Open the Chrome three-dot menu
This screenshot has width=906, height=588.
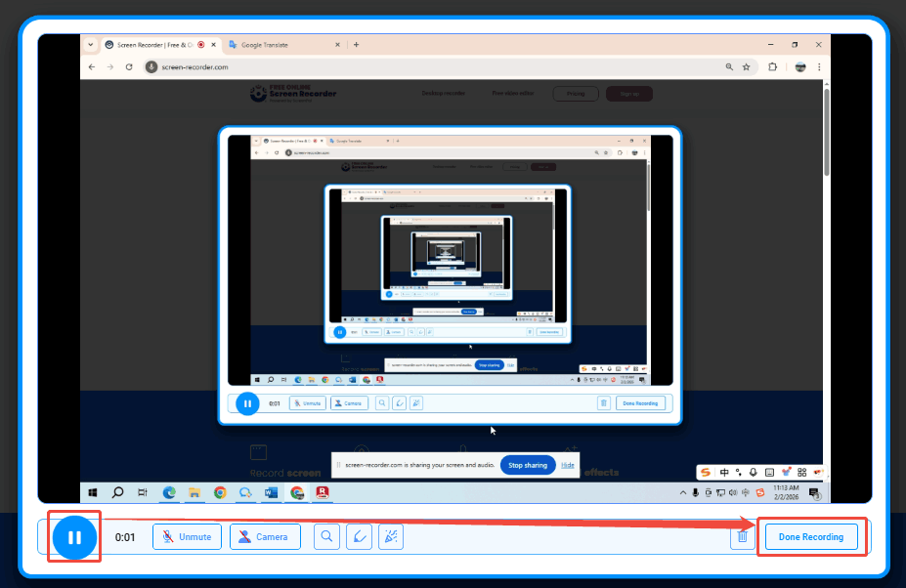coord(818,66)
